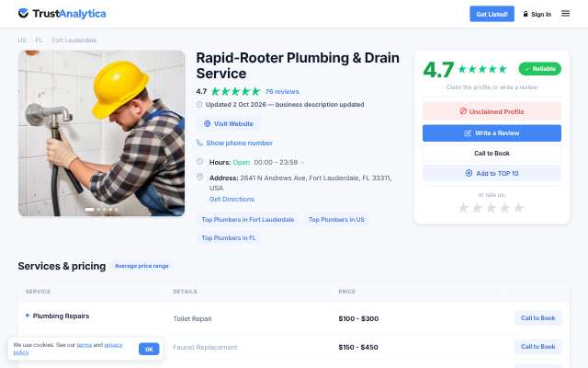Rate two stars in the rate us row
588x368 pixels.
[478, 208]
